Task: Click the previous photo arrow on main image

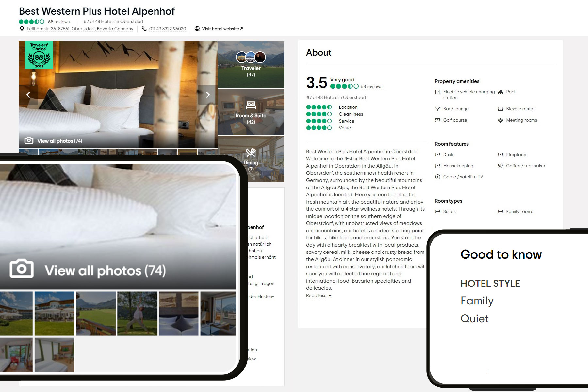Action: pos(28,95)
